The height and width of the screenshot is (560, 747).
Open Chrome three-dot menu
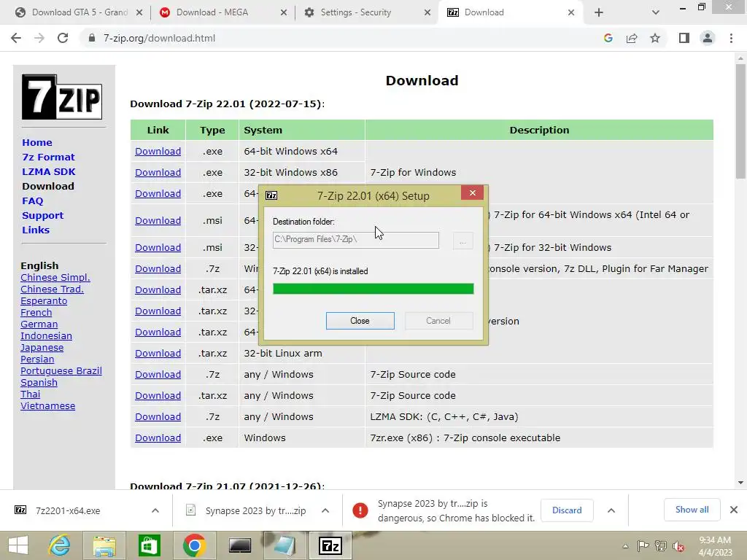pos(731,38)
